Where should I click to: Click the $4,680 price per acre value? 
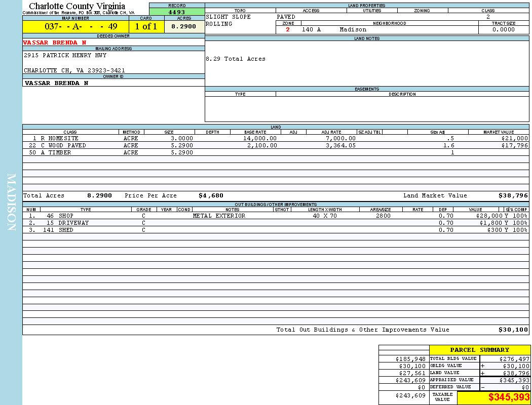(x=211, y=195)
